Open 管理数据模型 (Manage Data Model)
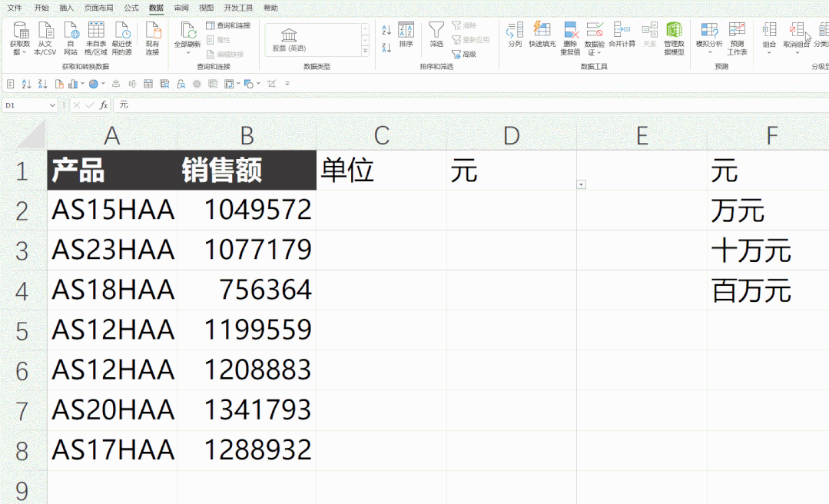The width and height of the screenshot is (829, 504). tap(674, 38)
